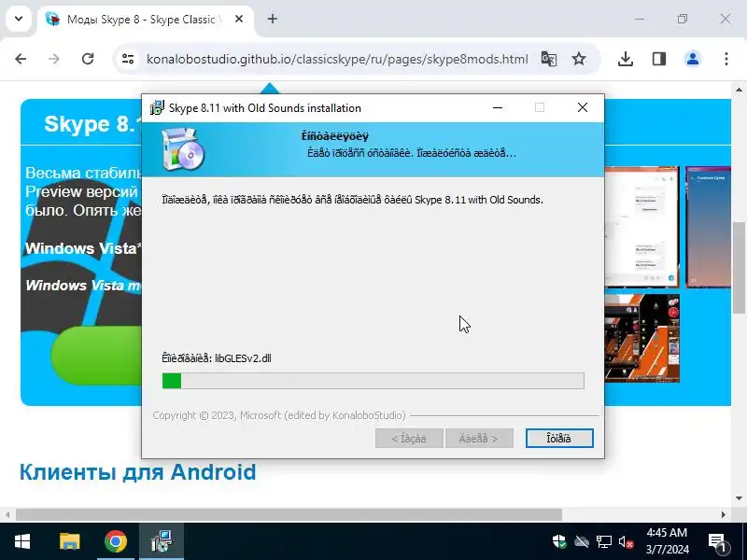Minimize the Chrome window
Viewport: 747px width, 560px height.
640,19
